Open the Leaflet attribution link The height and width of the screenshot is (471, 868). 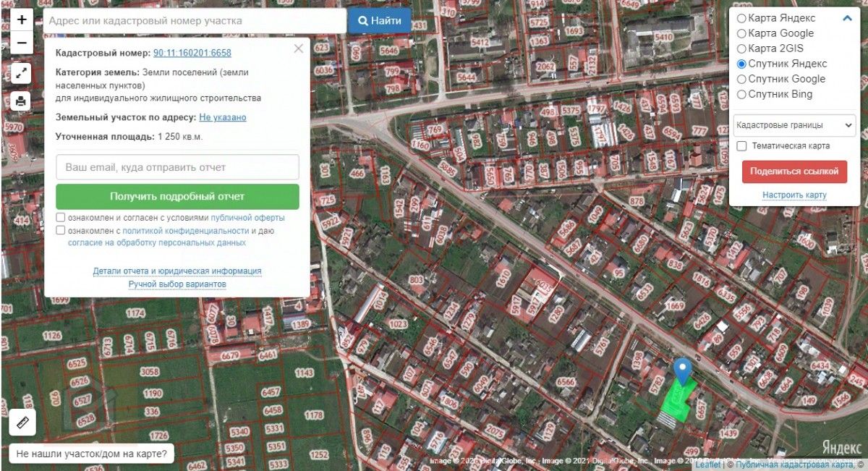pyautogui.click(x=708, y=464)
